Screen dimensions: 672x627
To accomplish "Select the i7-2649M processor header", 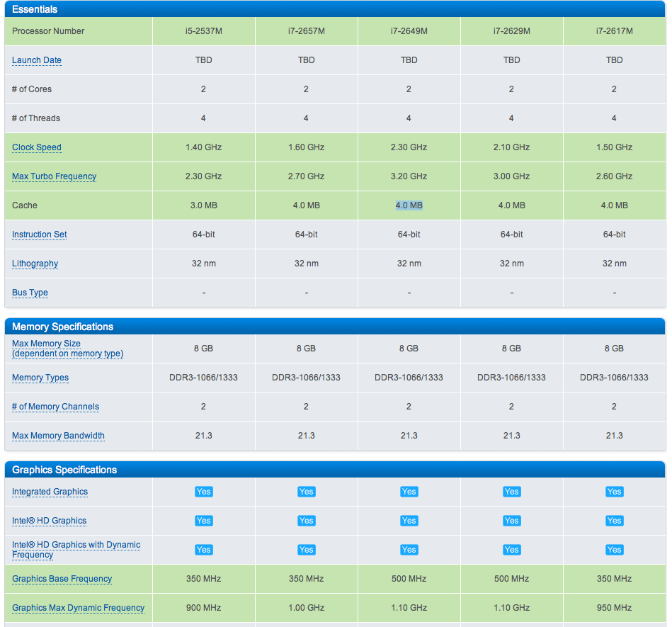I will click(409, 31).
